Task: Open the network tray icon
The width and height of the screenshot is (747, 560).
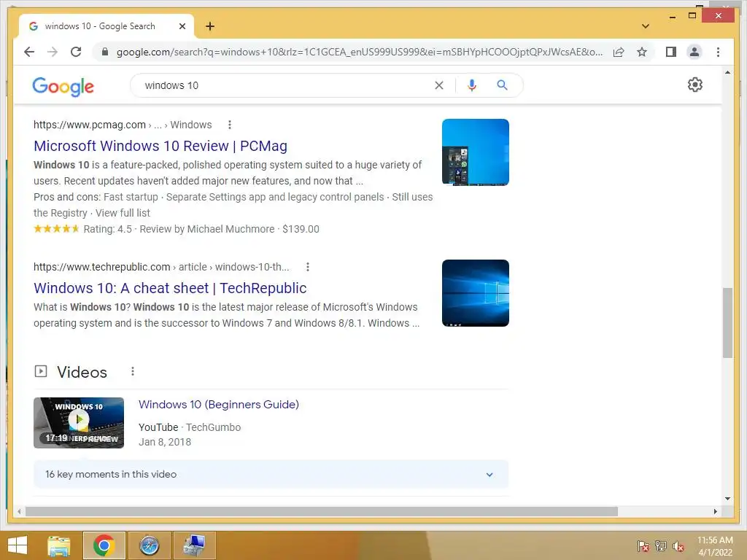Action: (661, 545)
